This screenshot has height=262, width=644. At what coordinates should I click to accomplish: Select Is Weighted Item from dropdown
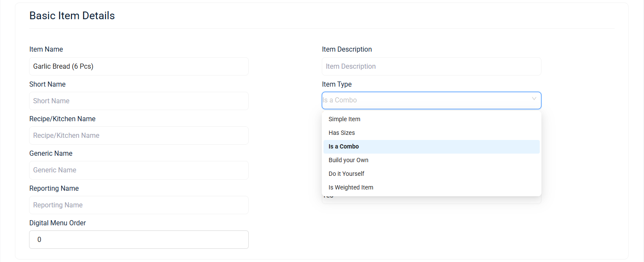(351, 188)
